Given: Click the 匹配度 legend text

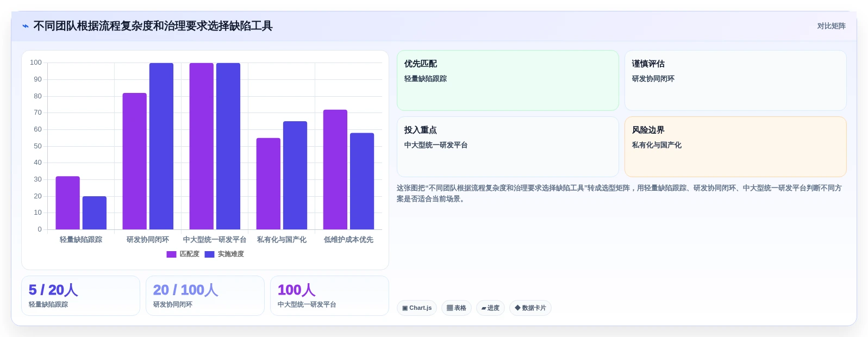Looking at the screenshot, I should pos(190,254).
